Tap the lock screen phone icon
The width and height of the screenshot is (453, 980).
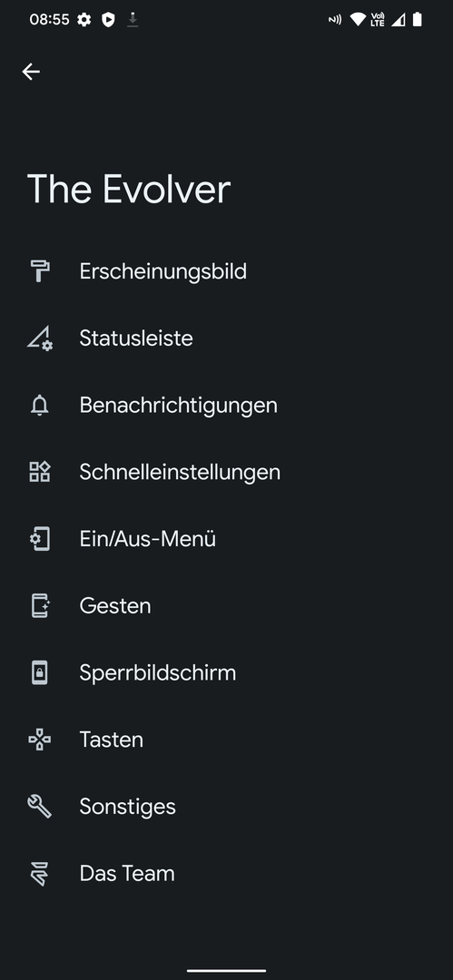(x=39, y=673)
